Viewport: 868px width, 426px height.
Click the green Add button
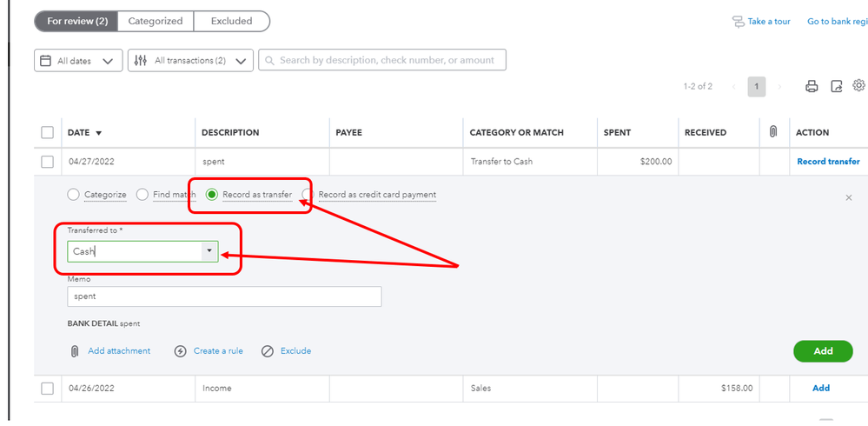point(823,351)
